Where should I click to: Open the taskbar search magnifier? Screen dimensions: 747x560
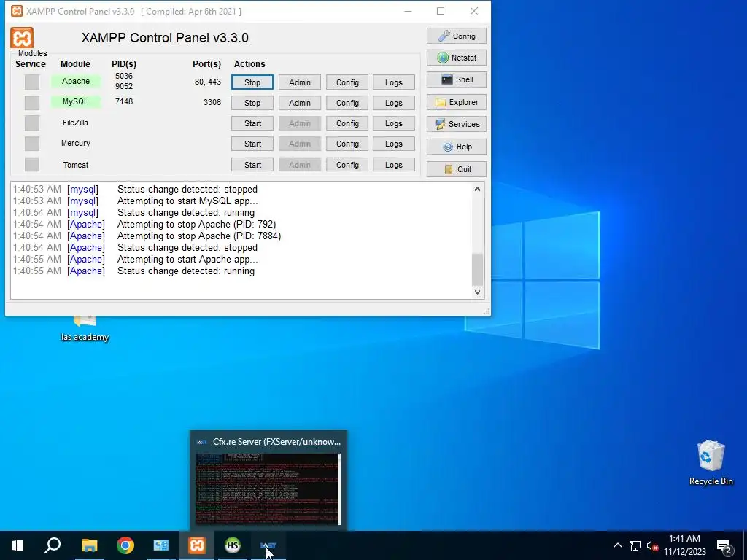click(53, 545)
